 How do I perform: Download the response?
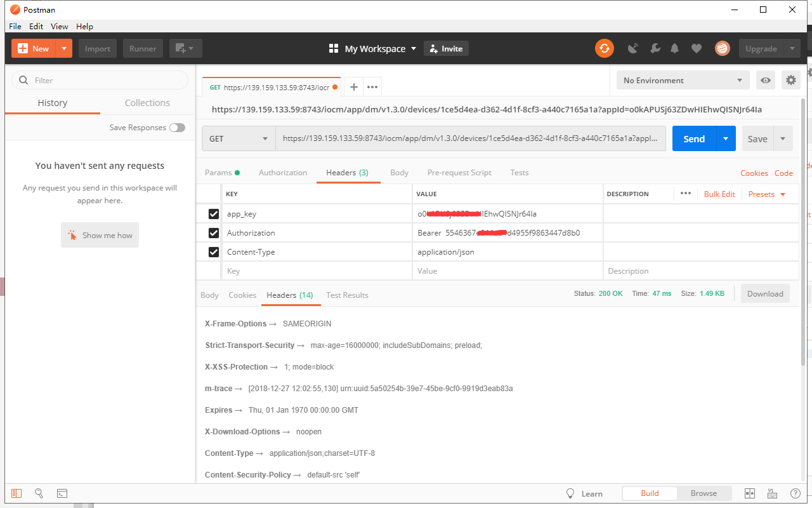765,294
